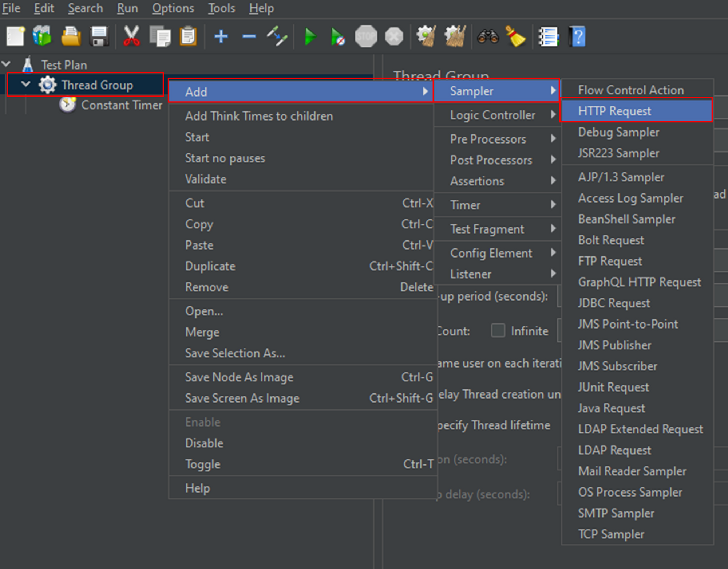
Task: Open the Templates icon in toolbar
Action: 43,36
